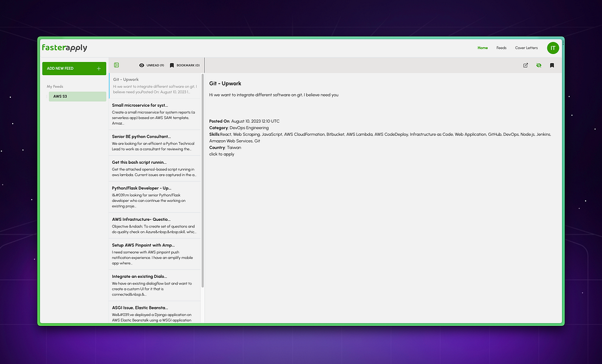
Task: Toggle the sidebar panel icon
Action: pos(117,65)
